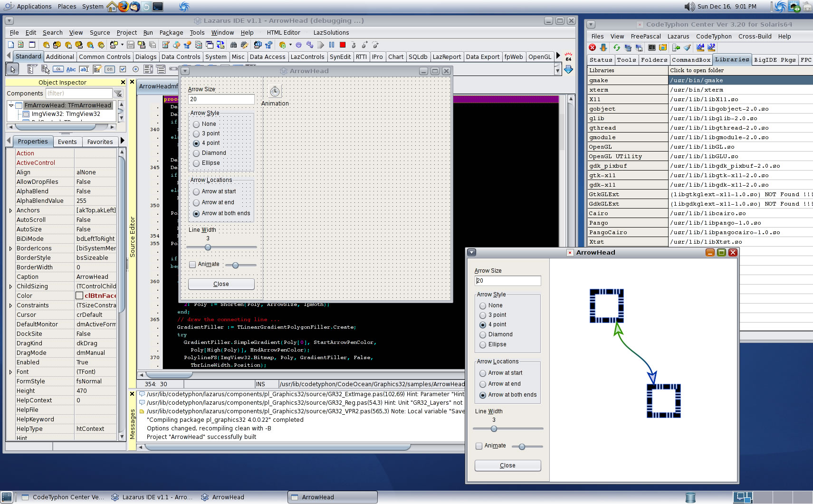Select None arrow style in running ArrowHead app
813x504 pixels.
coord(490,305)
